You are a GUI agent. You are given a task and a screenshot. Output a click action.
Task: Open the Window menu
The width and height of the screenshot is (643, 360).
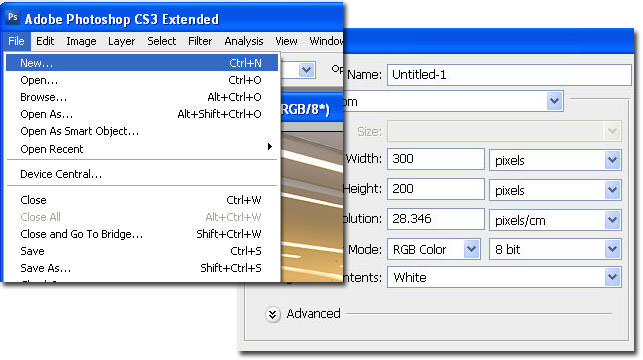tap(326, 41)
